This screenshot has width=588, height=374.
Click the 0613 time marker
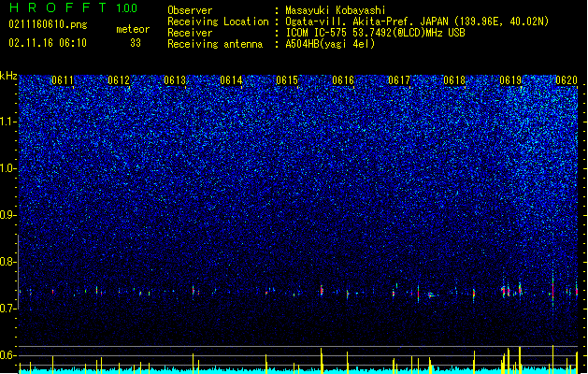[x=175, y=80]
